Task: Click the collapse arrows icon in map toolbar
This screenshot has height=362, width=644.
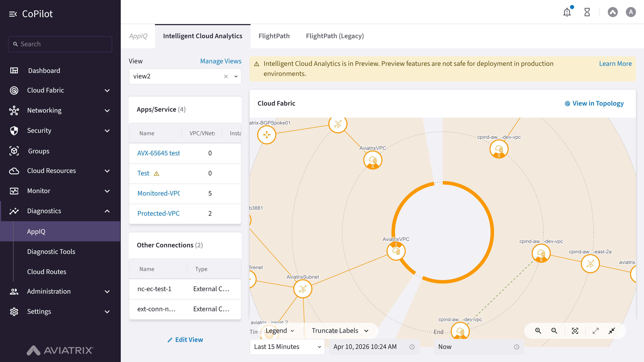Action: click(612, 331)
